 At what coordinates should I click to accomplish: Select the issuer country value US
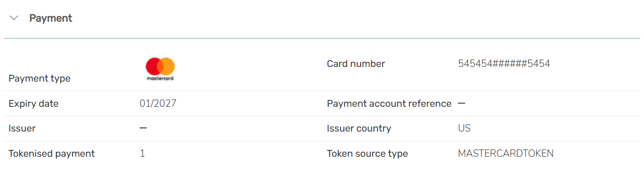coord(464,128)
